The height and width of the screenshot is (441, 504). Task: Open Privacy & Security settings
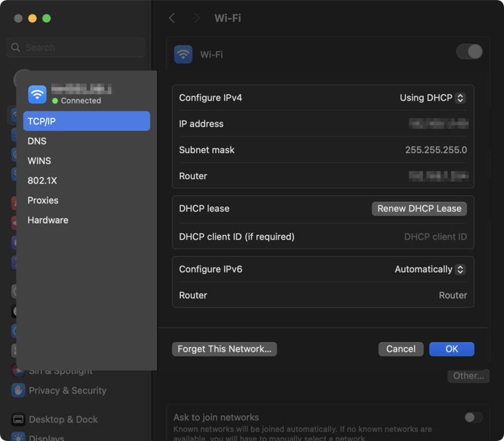67,390
